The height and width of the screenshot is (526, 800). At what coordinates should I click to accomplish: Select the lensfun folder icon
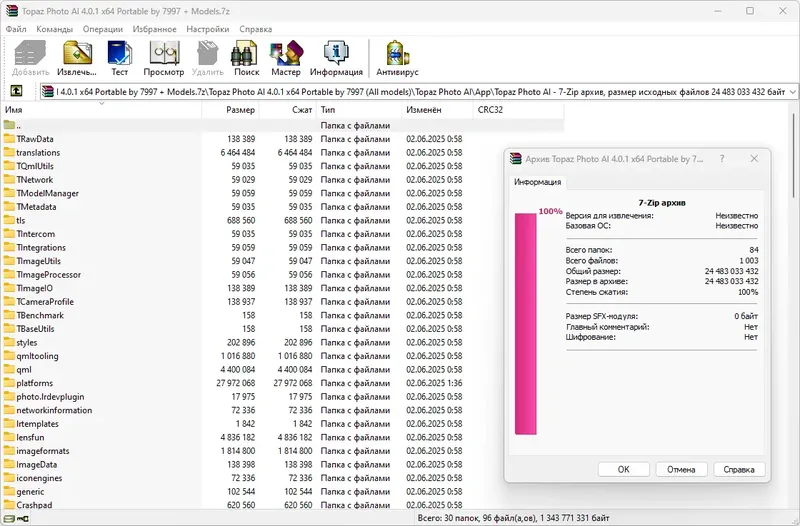[x=9, y=437]
